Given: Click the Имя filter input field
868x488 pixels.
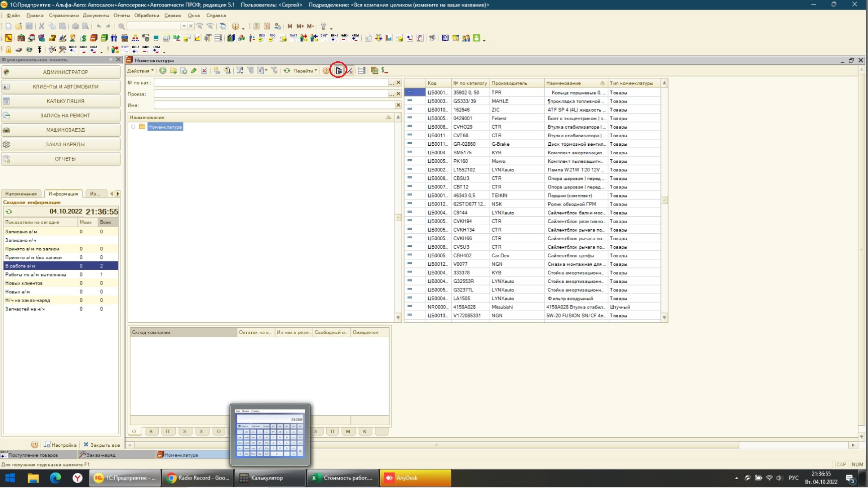Looking at the screenshot, I should pyautogui.click(x=274, y=105).
